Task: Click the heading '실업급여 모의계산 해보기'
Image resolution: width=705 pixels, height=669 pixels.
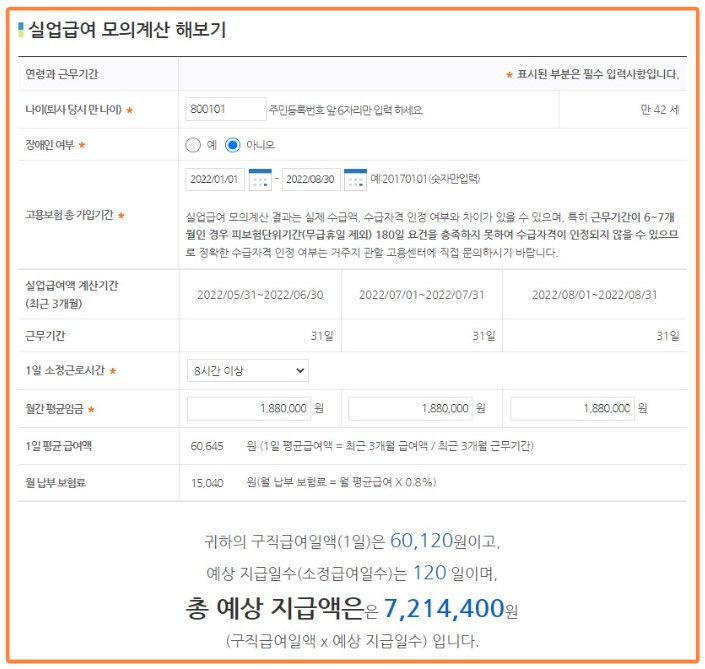Action: point(127,30)
